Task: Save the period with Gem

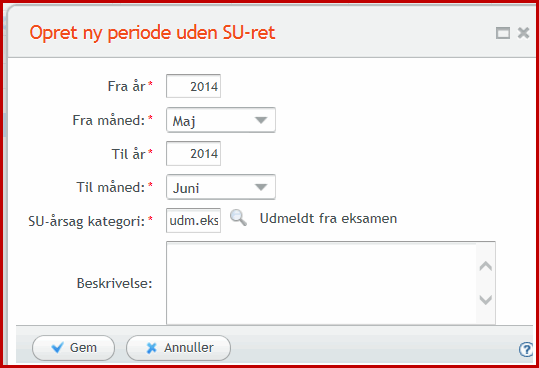Action: tap(74, 348)
